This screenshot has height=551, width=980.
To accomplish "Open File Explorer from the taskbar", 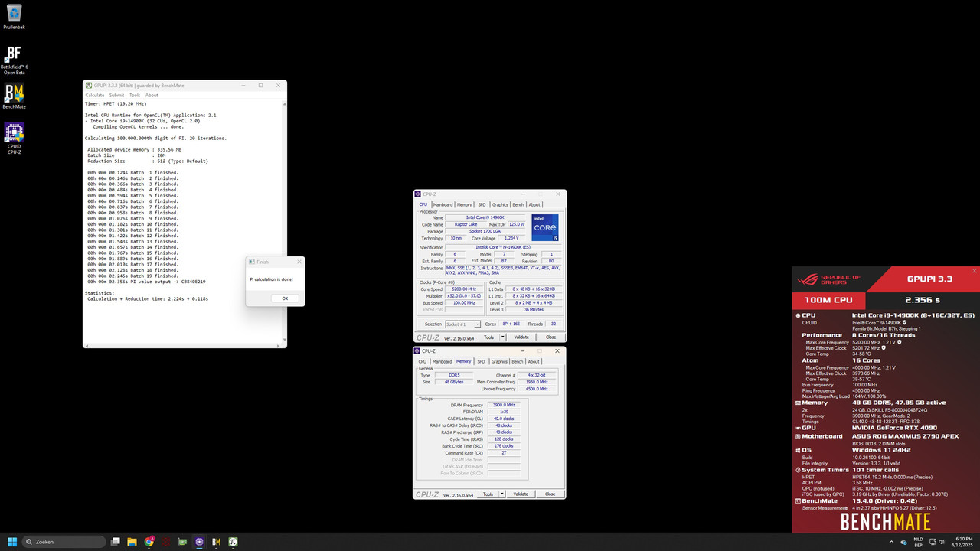I will pyautogui.click(x=132, y=542).
